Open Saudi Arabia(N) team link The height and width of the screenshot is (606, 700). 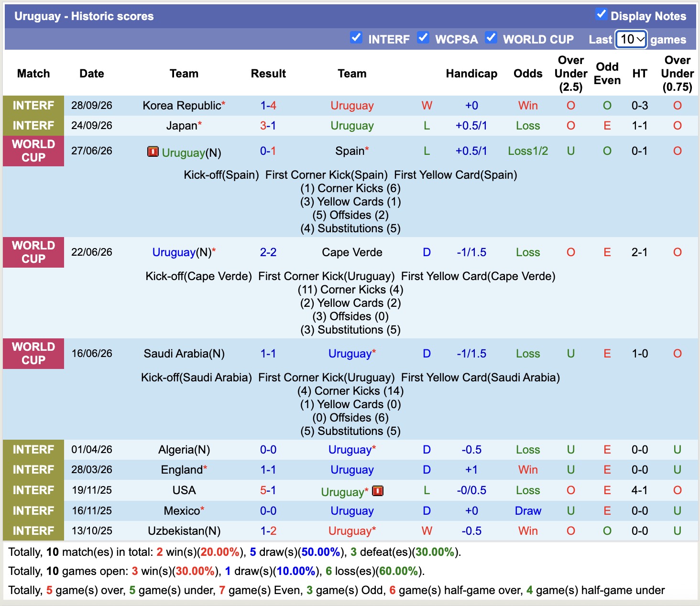(184, 354)
